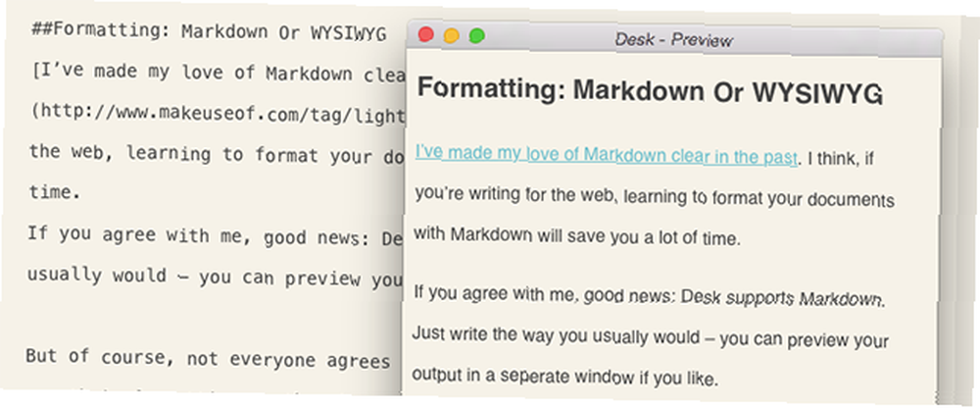Close the Desk - Preview window
This screenshot has height=408, width=980.
point(426,35)
